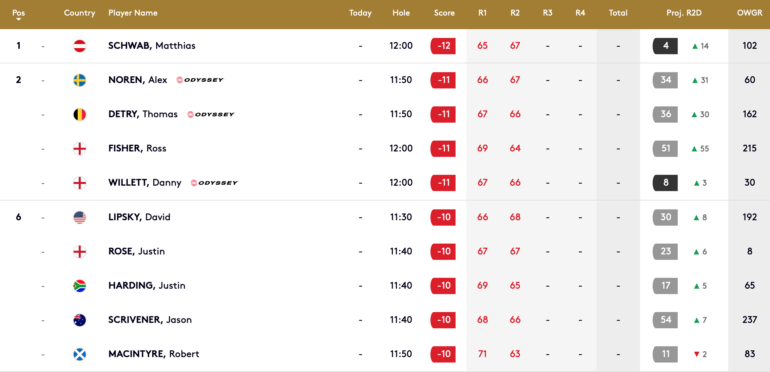This screenshot has width=770, height=372.
Task: Click Fisher's projected rank 51 badge
Action: click(665, 149)
